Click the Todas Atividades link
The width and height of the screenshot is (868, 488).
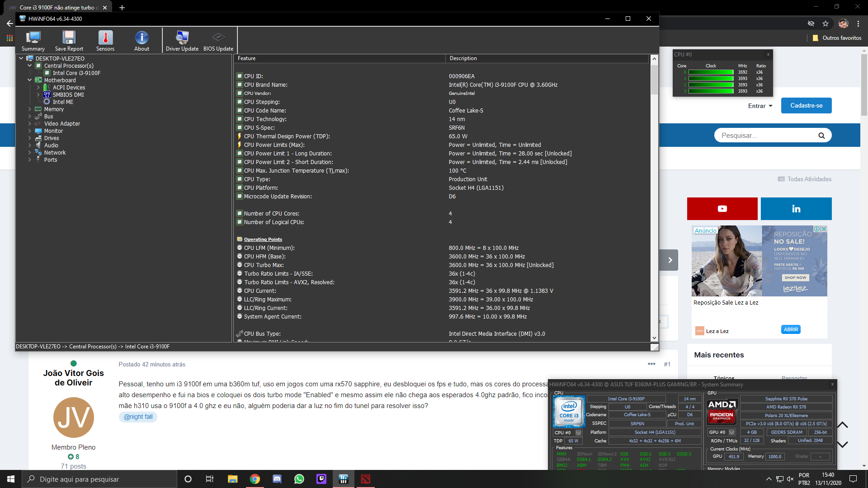[805, 179]
